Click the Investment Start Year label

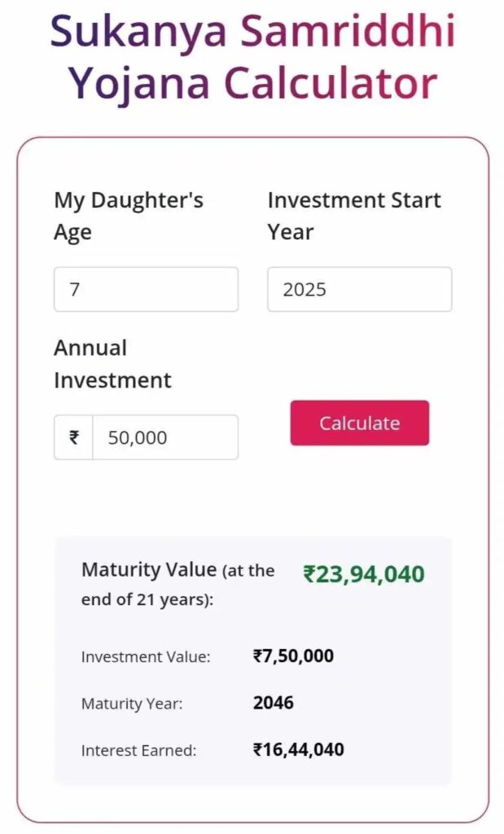(354, 216)
